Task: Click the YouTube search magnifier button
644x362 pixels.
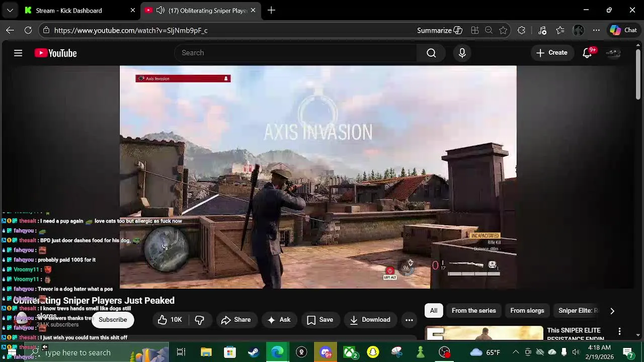Action: tap(431, 53)
